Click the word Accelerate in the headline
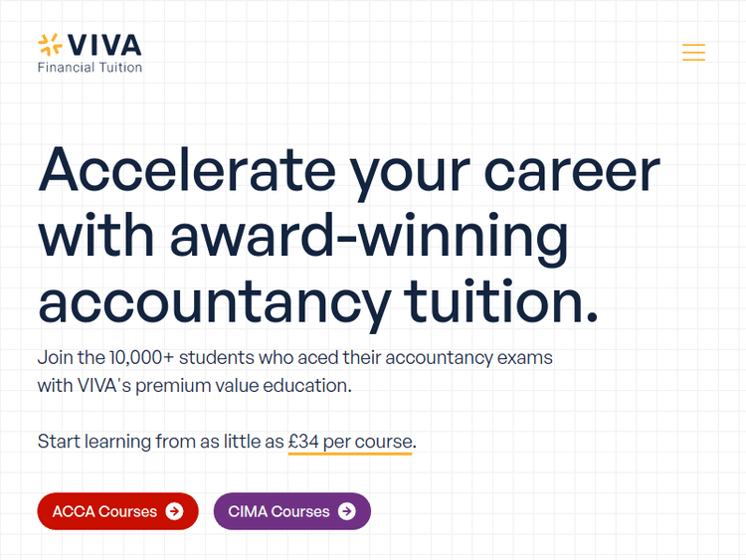The height and width of the screenshot is (560, 746). [186, 170]
